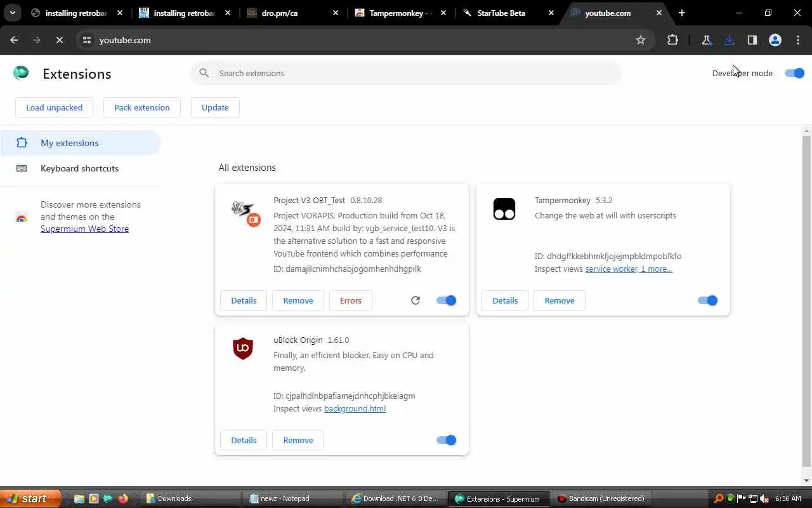Show downloads via toolbar download icon
This screenshot has width=812, height=508.
click(x=730, y=40)
